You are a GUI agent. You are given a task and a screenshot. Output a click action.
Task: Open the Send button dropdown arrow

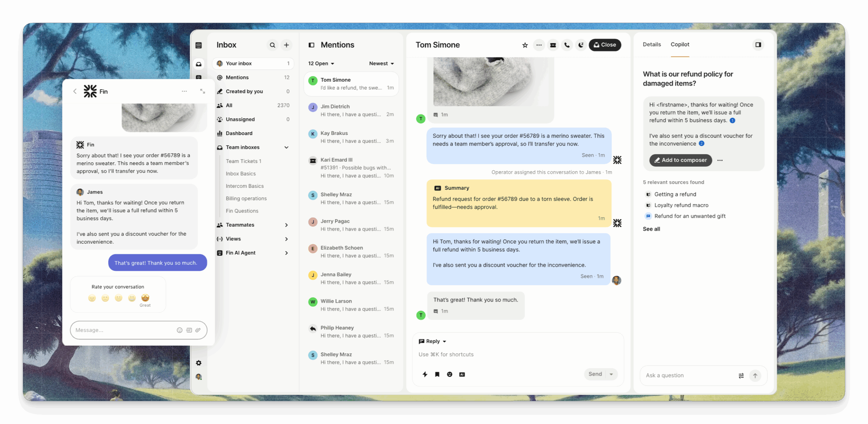(611, 374)
